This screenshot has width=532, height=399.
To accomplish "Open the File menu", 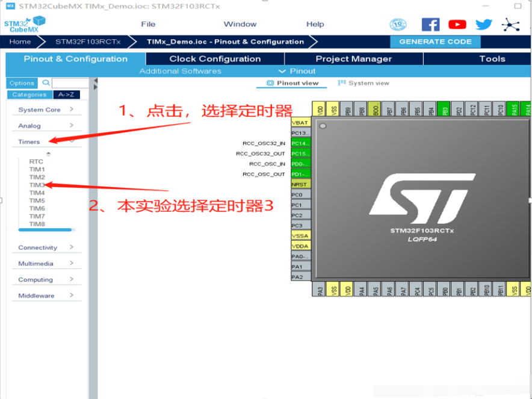I will click(x=148, y=24).
